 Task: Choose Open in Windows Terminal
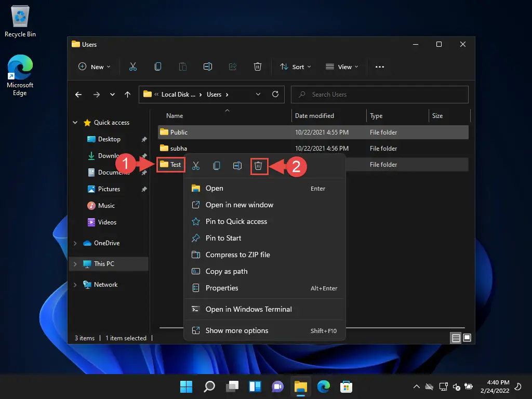(x=264, y=309)
